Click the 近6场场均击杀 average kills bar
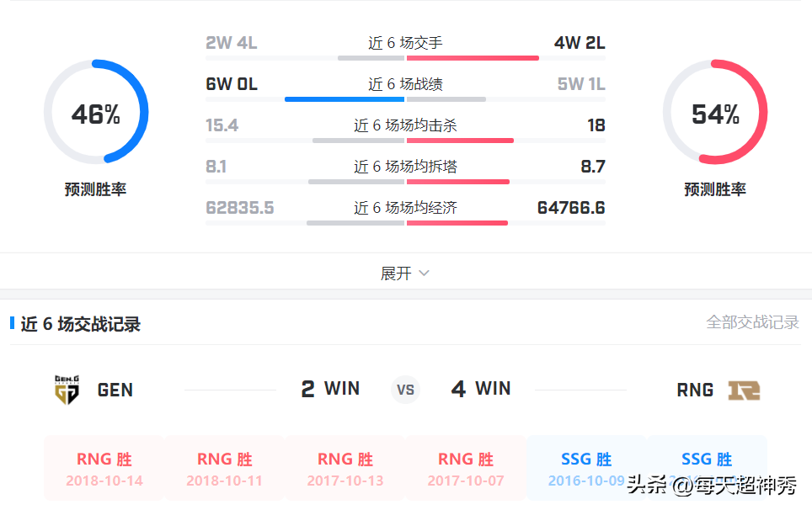812x510 pixels. [x=405, y=141]
